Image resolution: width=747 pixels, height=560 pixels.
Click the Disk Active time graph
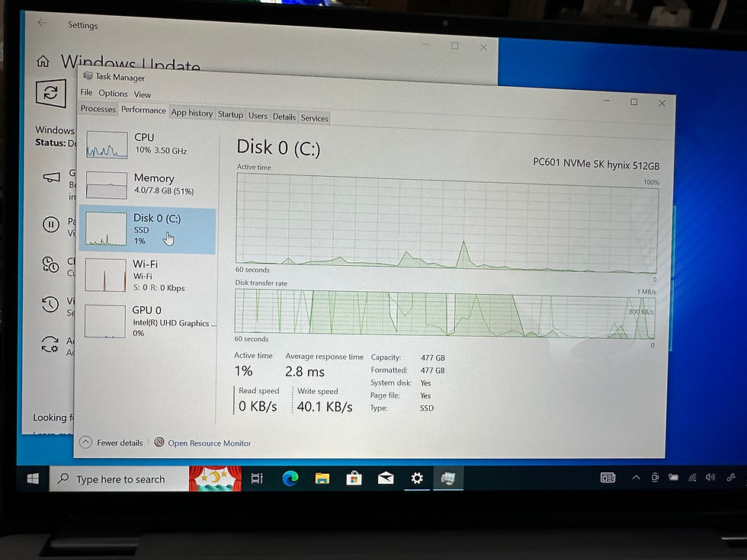(447, 222)
